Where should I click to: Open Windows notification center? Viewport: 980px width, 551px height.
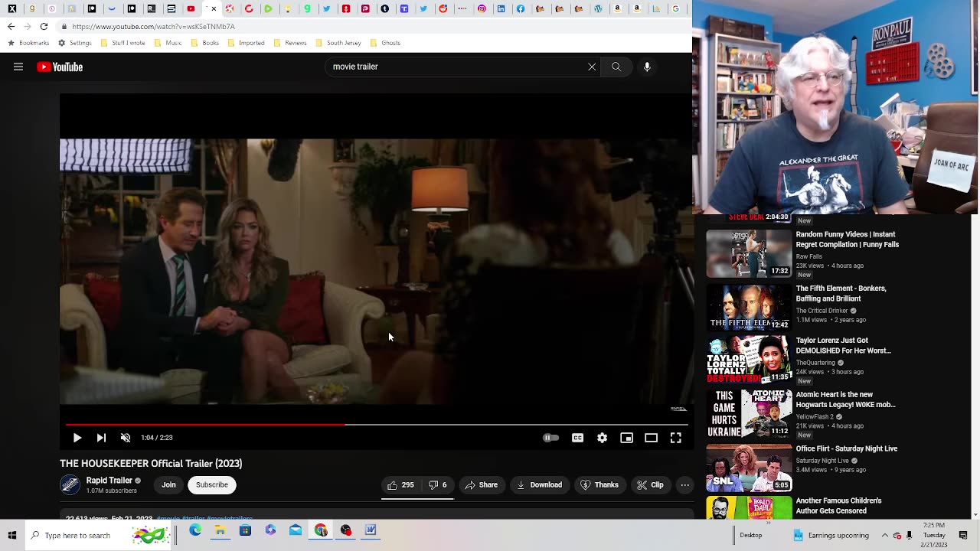point(963,535)
